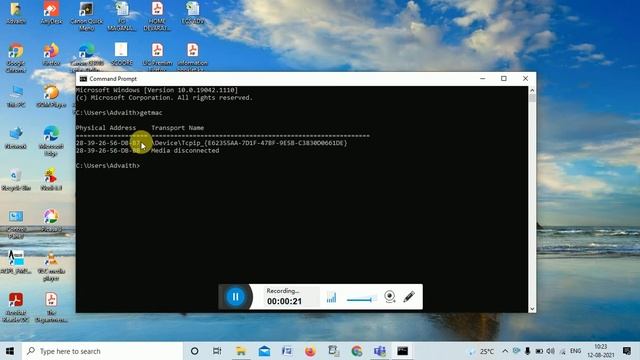
Task: Click the 'Media disconnected' text line
Action: [x=185, y=151]
